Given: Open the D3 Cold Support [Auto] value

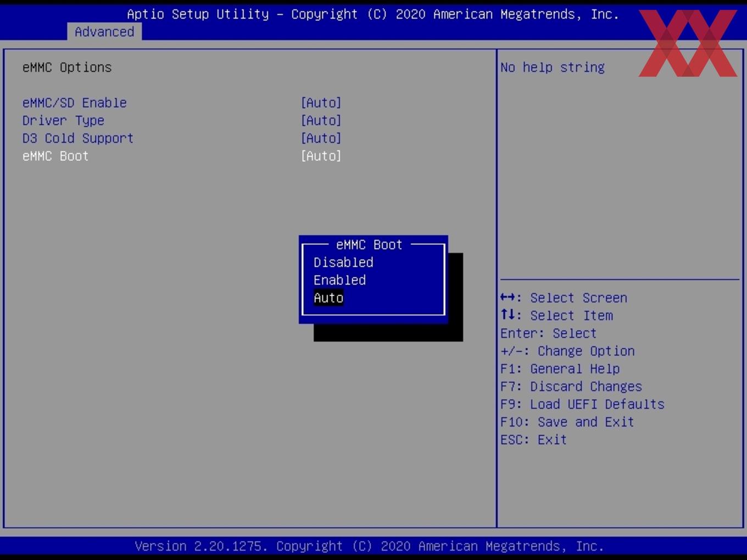Looking at the screenshot, I should [321, 138].
